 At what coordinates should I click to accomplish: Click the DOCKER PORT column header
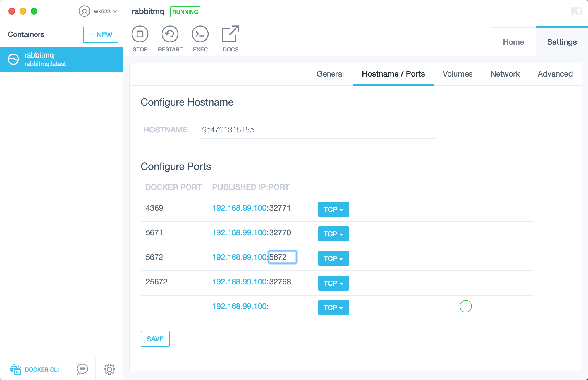[x=173, y=187]
